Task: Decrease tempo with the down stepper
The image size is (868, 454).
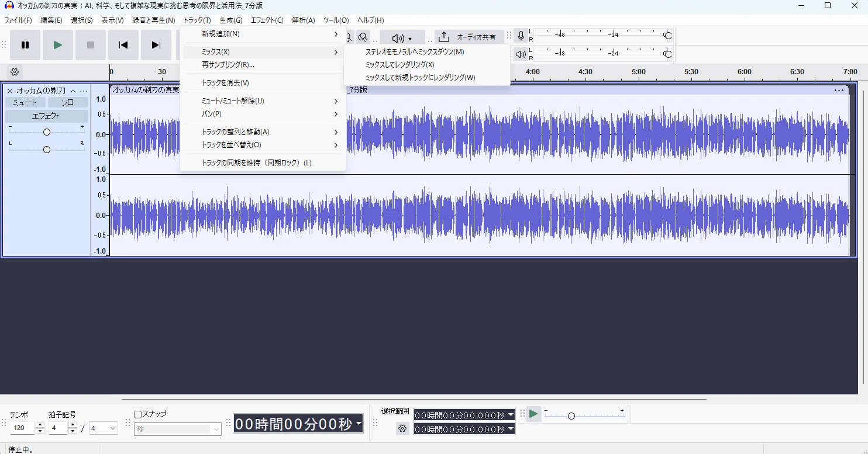Action: (x=40, y=432)
